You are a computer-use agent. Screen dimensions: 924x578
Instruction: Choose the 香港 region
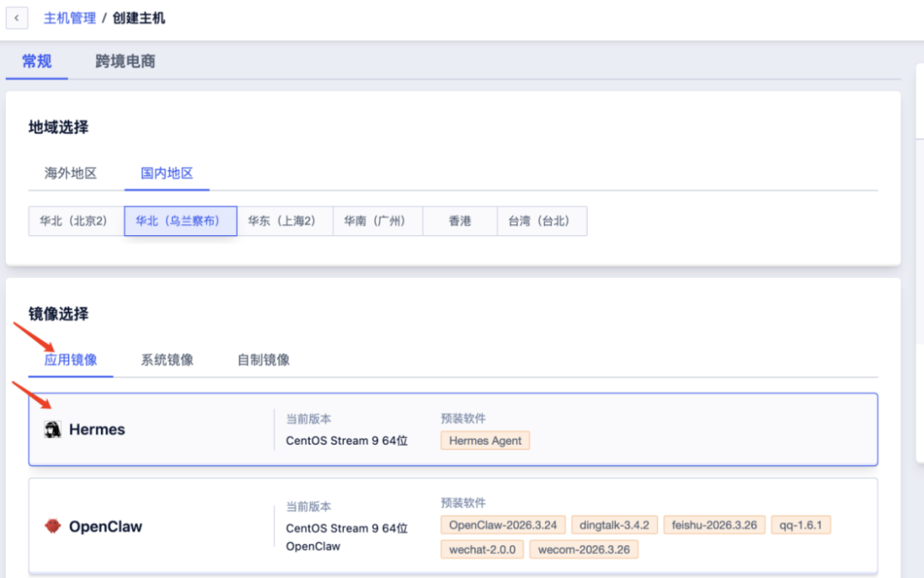(x=459, y=221)
